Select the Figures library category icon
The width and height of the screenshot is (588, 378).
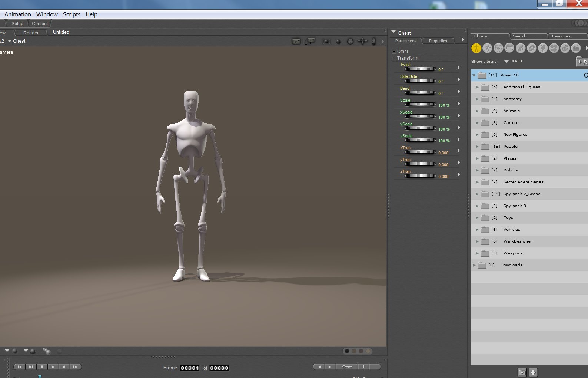[x=476, y=48]
